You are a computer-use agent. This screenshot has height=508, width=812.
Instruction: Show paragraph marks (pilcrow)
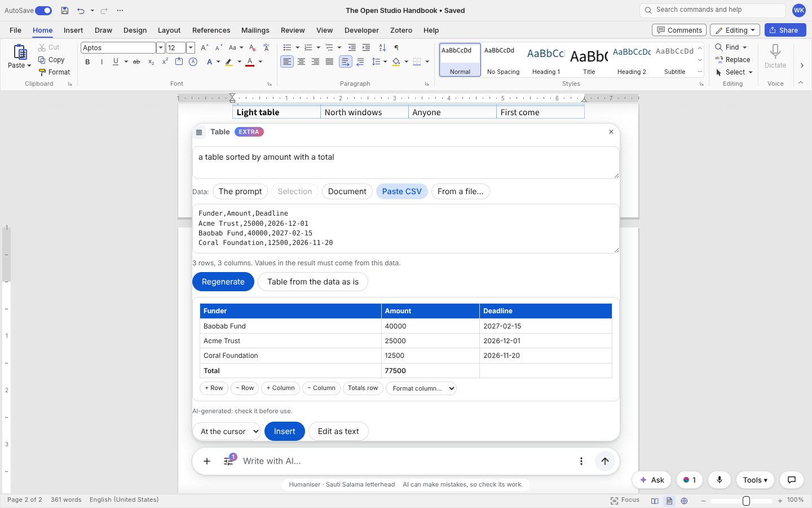click(396, 47)
